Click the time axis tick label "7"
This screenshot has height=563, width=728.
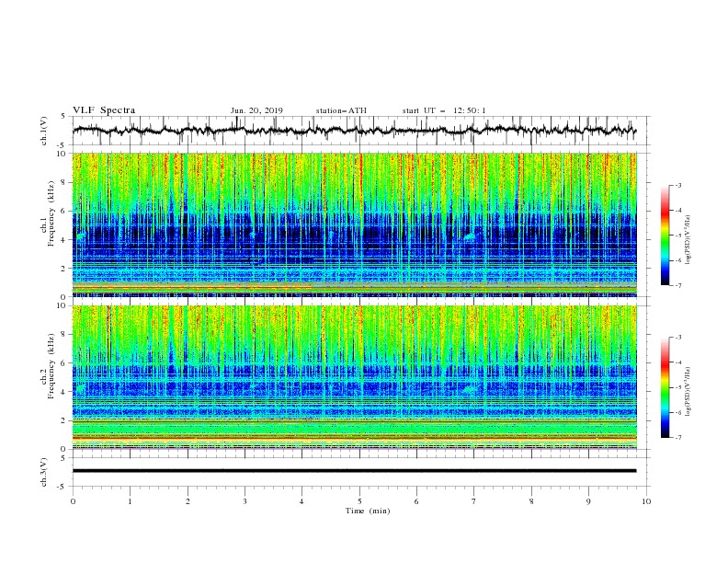474,501
